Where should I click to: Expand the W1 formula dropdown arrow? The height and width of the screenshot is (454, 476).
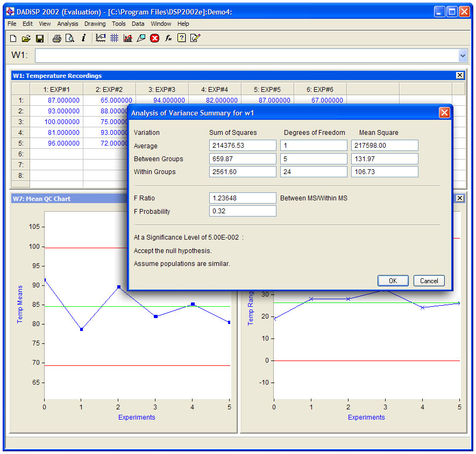tap(463, 56)
